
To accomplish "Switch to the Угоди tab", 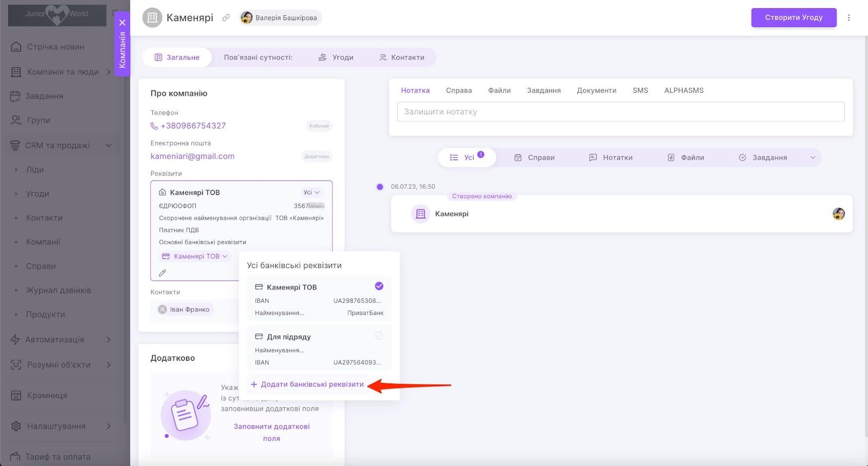I will (336, 58).
